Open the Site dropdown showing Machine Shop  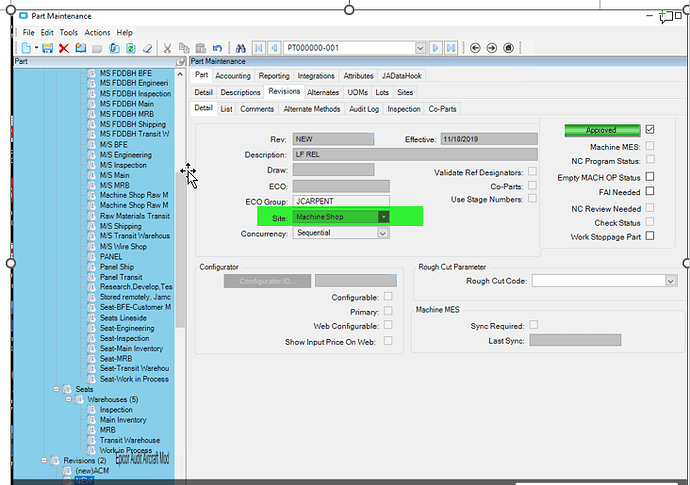pos(383,217)
